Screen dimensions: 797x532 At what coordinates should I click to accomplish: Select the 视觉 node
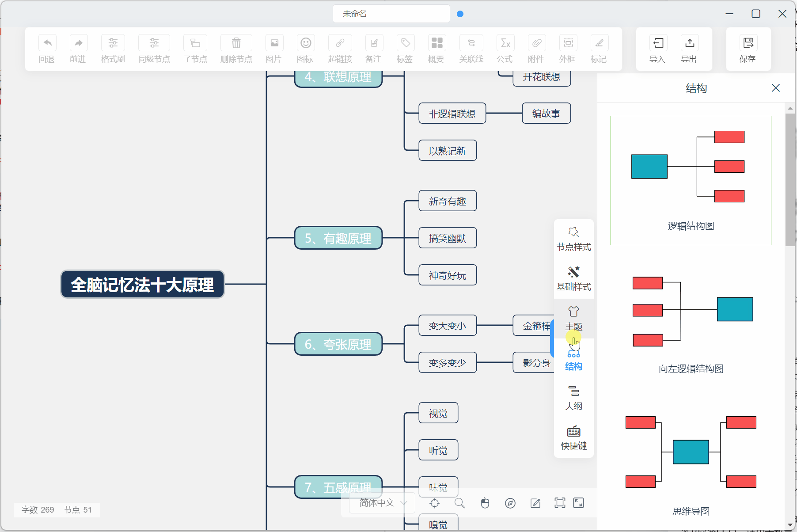[438, 413]
